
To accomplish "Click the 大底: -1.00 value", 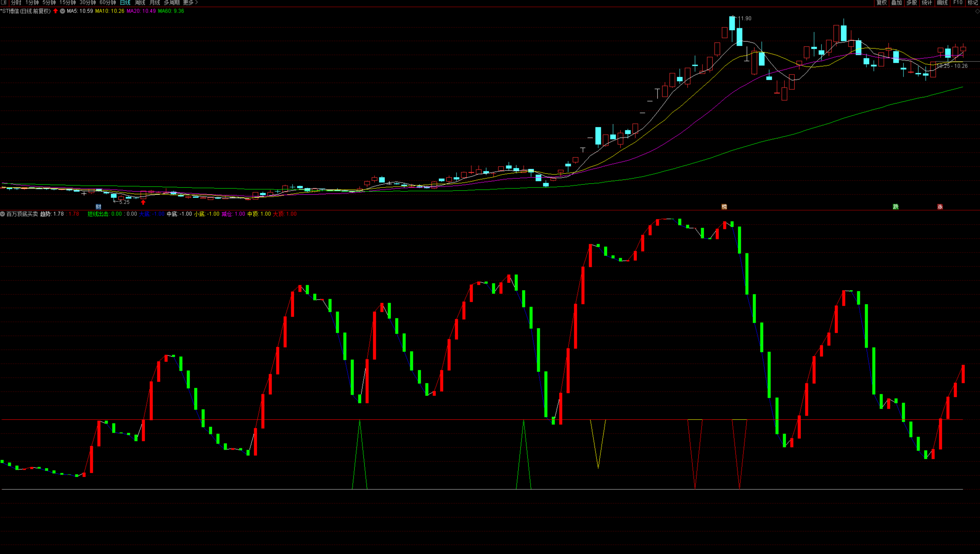I will point(152,214).
